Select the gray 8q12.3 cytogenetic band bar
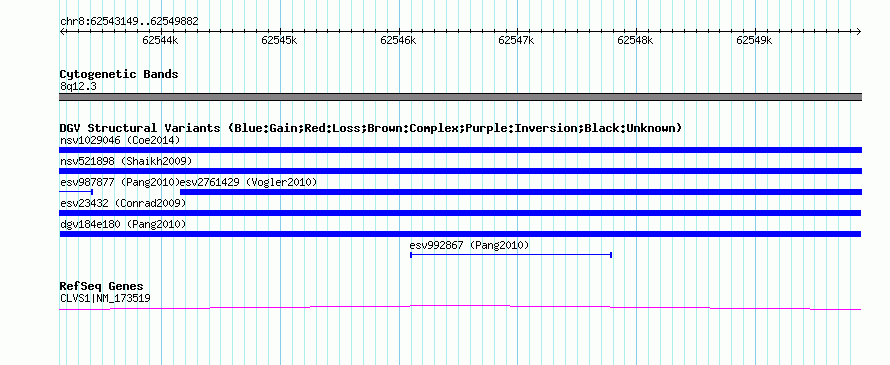 (460, 97)
